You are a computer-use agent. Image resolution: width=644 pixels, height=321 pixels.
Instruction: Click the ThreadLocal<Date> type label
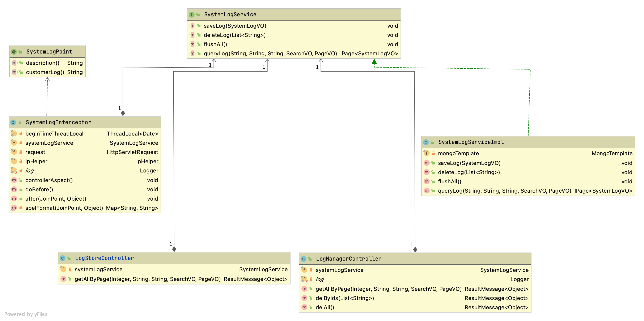[x=132, y=134]
